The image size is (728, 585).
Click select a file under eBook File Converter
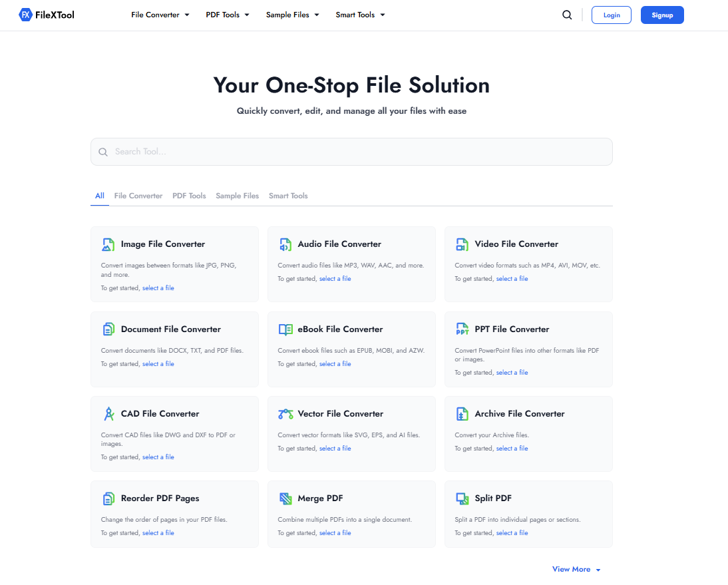(x=335, y=363)
